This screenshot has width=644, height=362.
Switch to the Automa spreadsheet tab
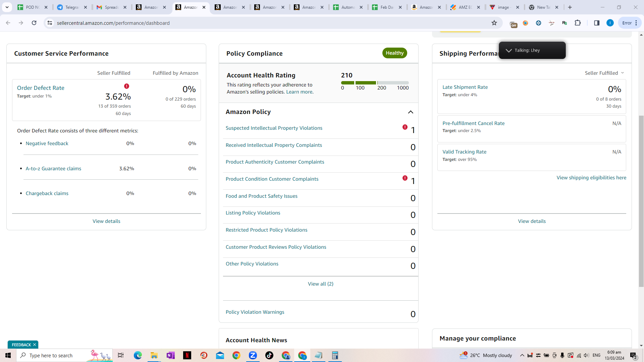click(348, 7)
